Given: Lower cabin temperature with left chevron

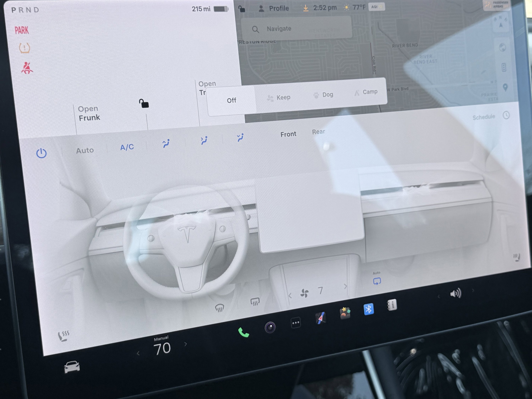Looking at the screenshot, I should coord(138,353).
